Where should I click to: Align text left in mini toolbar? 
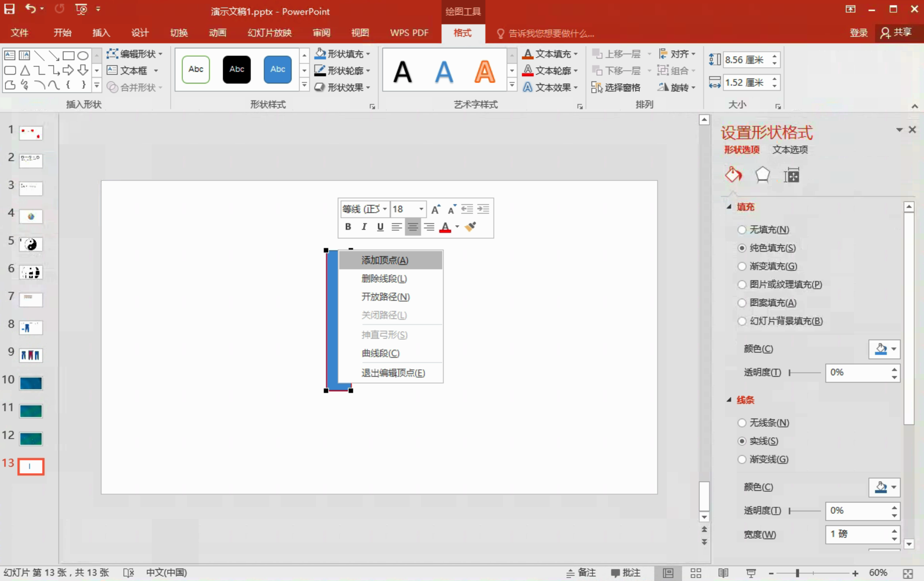coord(397,227)
